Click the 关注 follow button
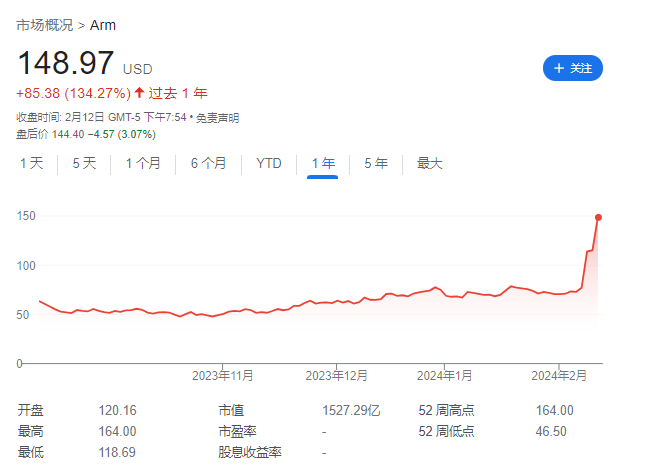 click(573, 68)
